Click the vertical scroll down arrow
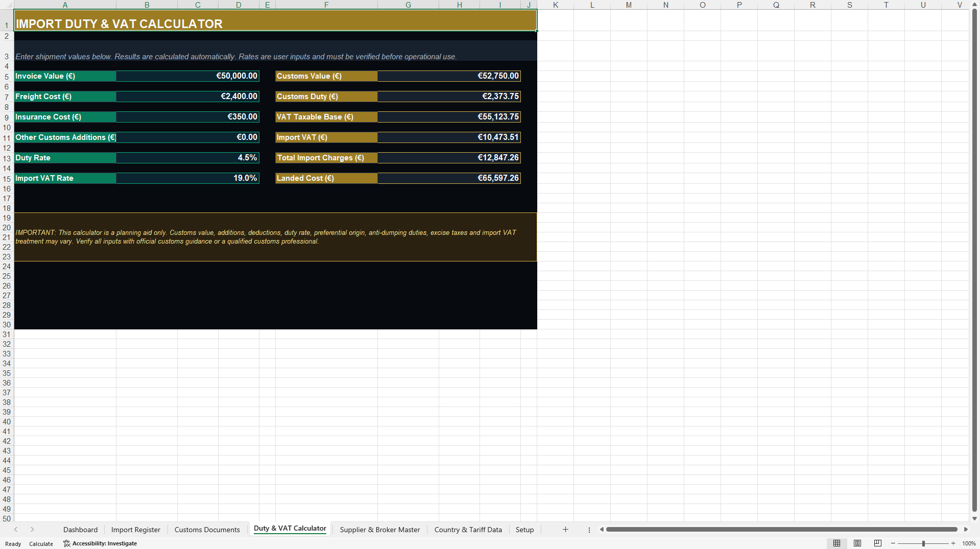This screenshot has height=549, width=980. point(974,518)
